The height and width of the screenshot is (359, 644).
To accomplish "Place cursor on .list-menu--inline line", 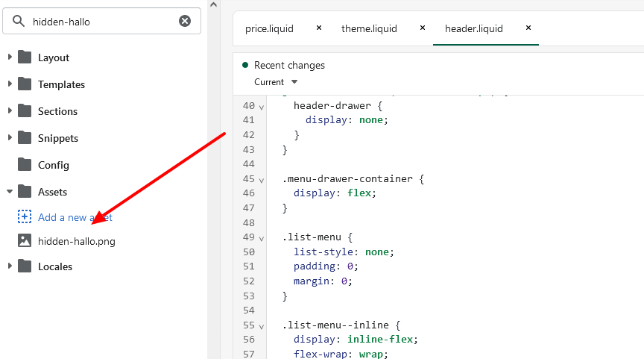I will coord(341,325).
